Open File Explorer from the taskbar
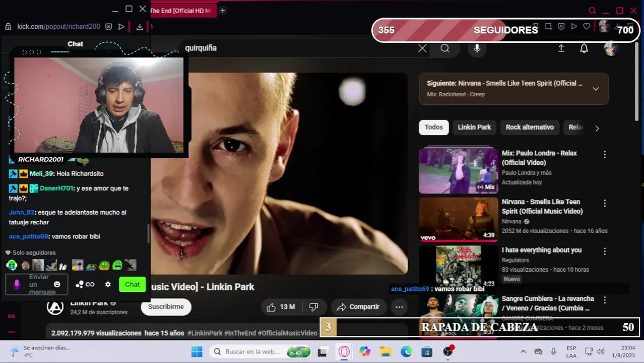This screenshot has width=644, height=363. pos(385,352)
